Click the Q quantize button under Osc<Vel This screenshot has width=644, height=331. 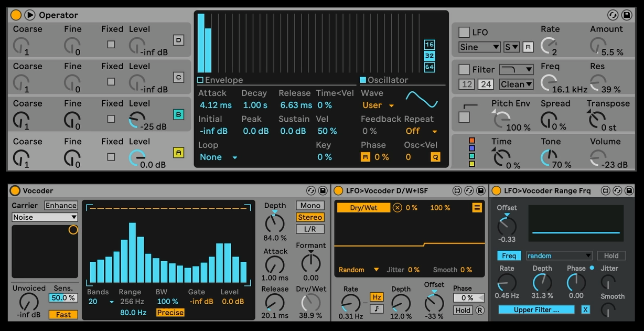click(x=435, y=157)
